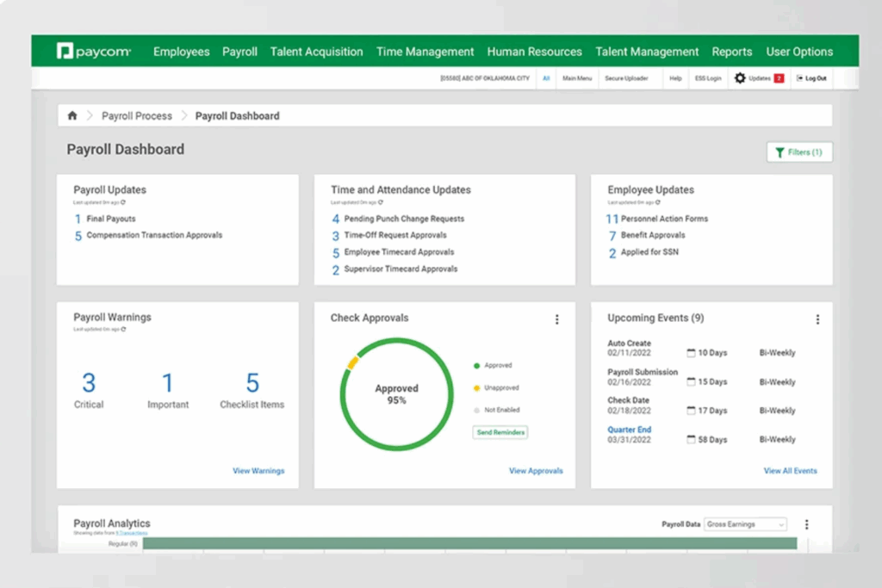Open the View All Events link
The width and height of the screenshot is (882, 588).
point(791,471)
